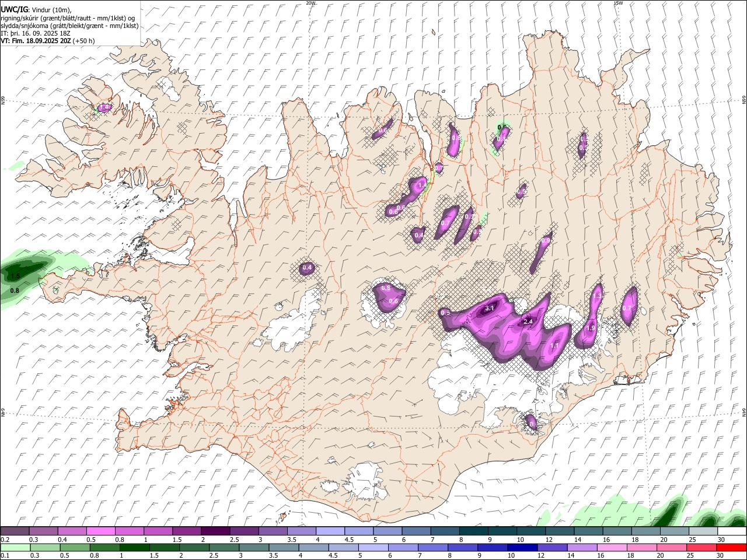
Task: Pick the 2.5 grey-green swatch in the rain legend
Action: [224, 548]
